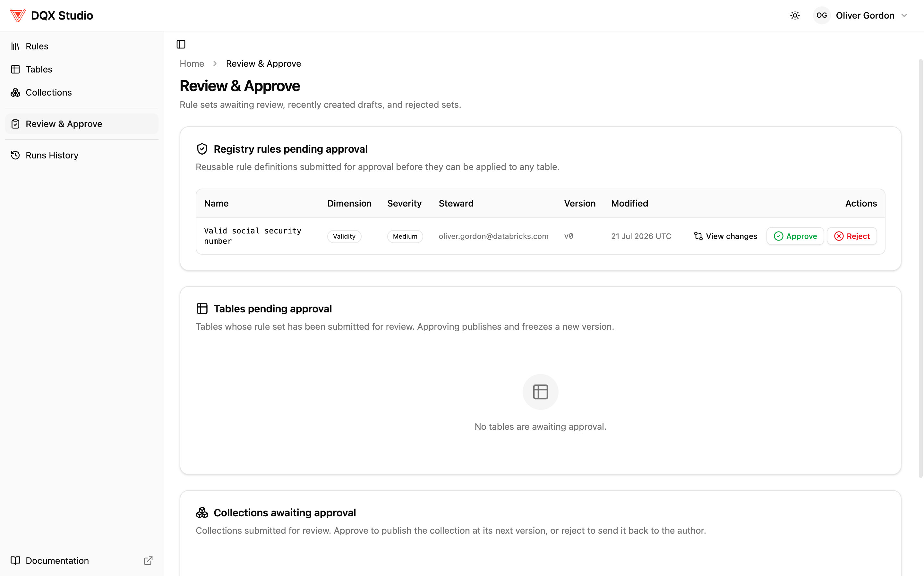
Task: Click the shield icon beside Registry rules heading
Action: pyautogui.click(x=202, y=149)
